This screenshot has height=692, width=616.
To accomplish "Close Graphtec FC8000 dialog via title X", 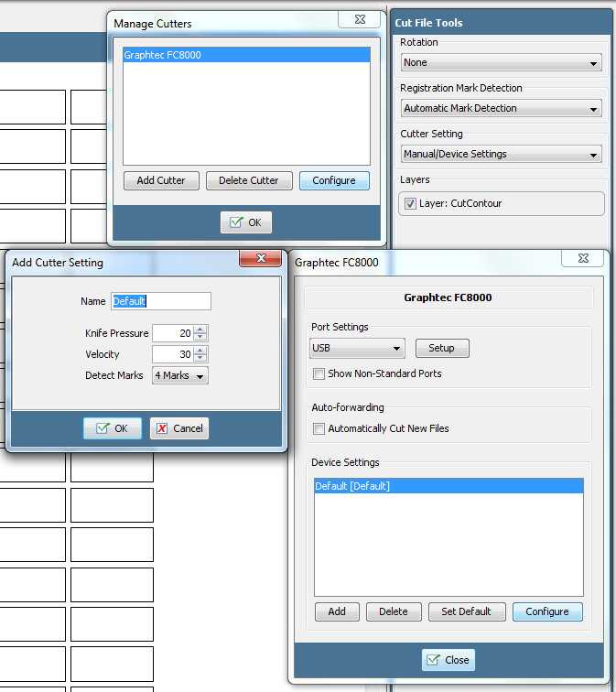I will [x=583, y=258].
